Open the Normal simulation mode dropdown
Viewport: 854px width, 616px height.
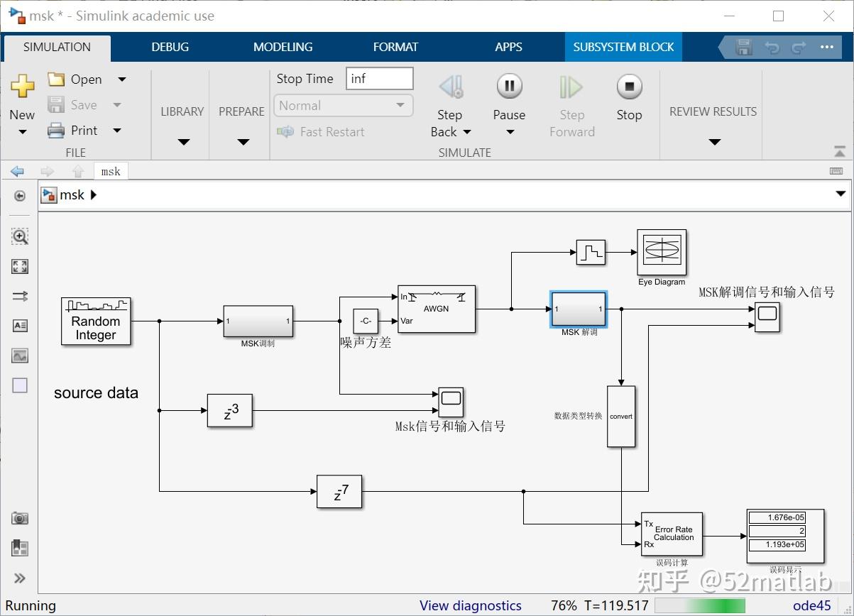click(343, 106)
